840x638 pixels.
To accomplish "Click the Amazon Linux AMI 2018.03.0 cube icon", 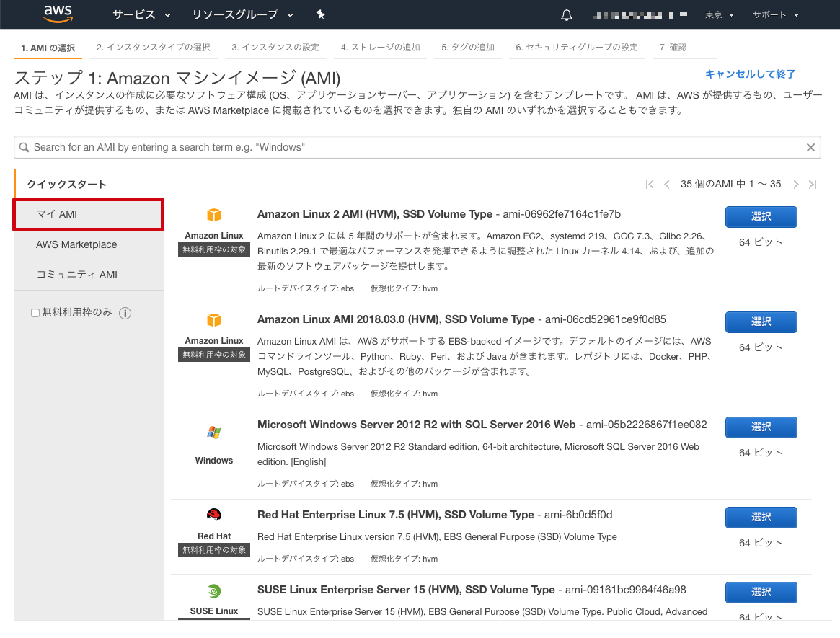I will pyautogui.click(x=213, y=320).
